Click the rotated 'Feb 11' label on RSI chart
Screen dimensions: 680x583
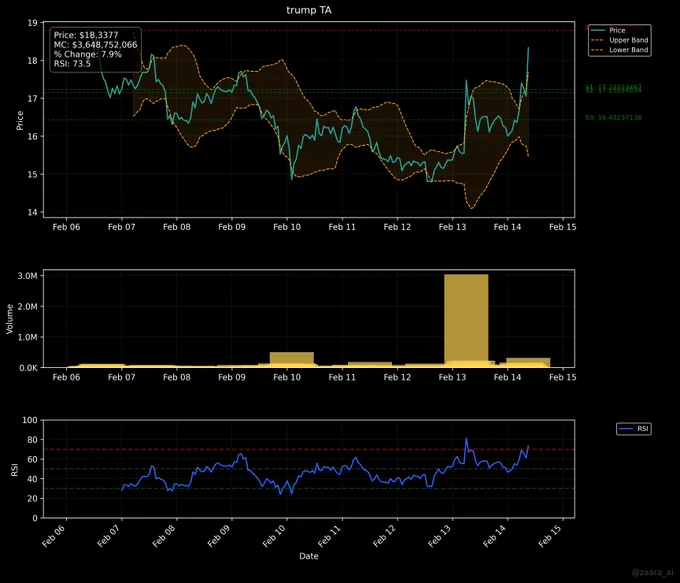tap(329, 536)
